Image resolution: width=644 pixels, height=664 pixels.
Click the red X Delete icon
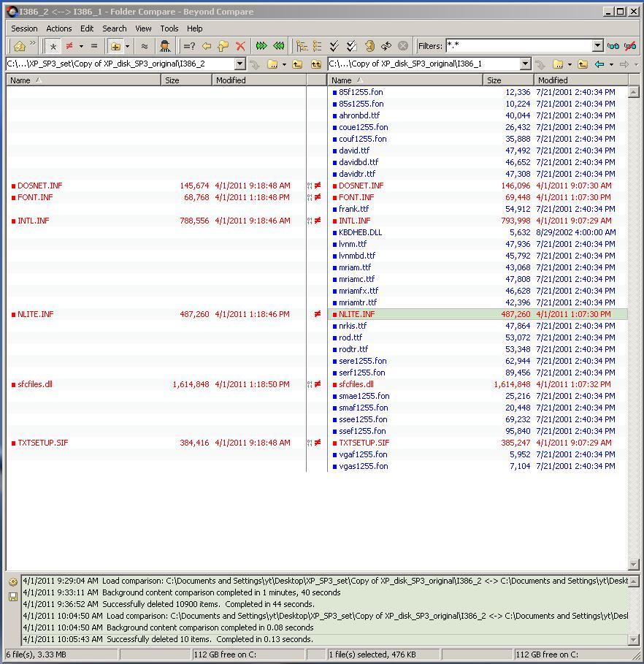[x=240, y=46]
